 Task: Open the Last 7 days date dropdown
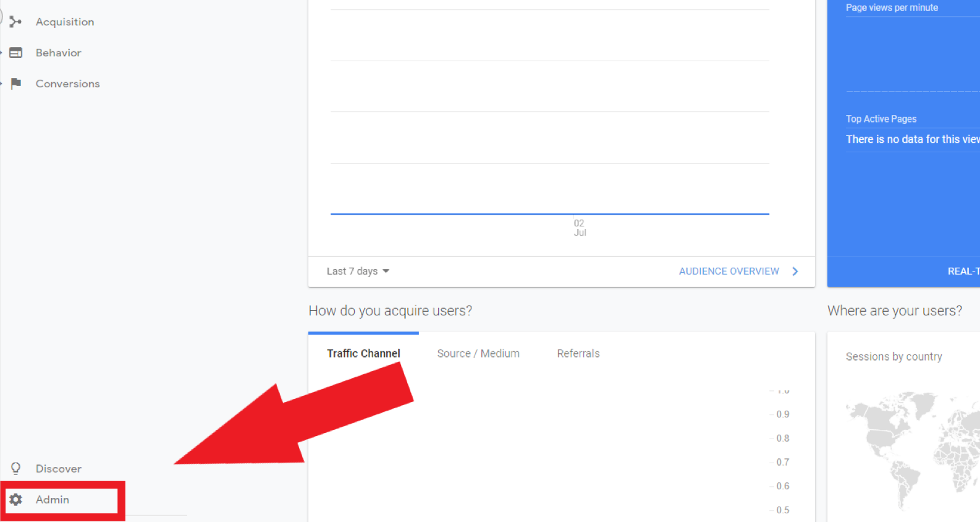click(x=358, y=272)
